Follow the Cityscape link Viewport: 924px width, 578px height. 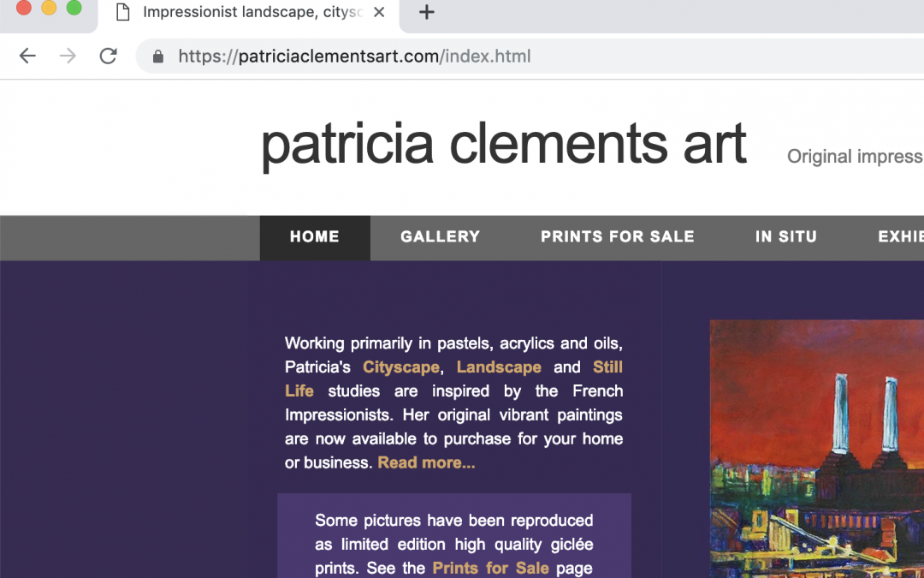tap(400, 366)
